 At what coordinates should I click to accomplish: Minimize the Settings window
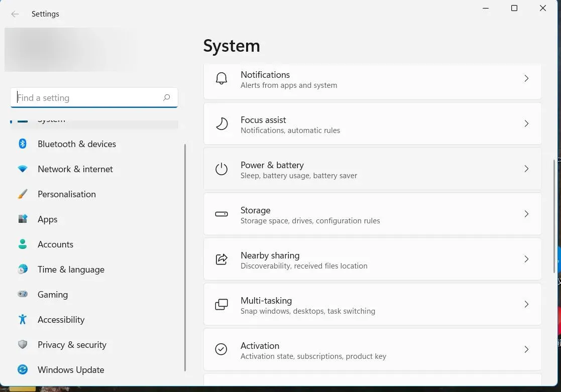pos(486,8)
